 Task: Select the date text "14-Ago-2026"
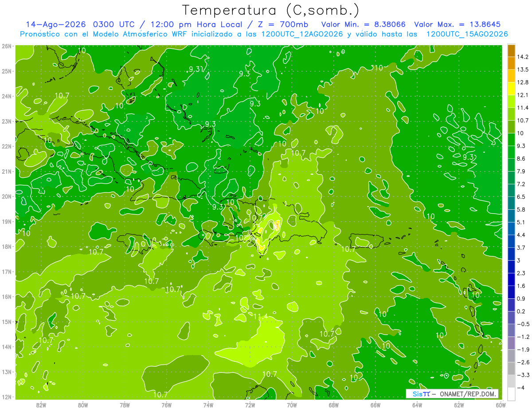pos(56,24)
